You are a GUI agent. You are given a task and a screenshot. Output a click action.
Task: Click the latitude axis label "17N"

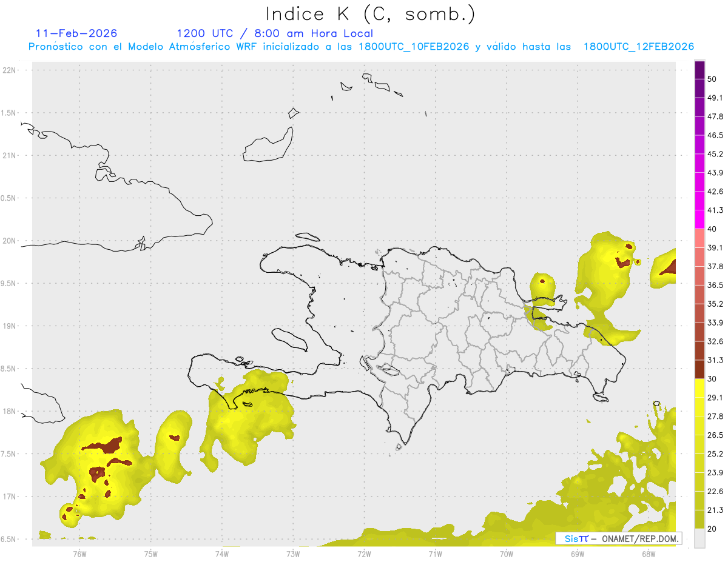point(10,497)
